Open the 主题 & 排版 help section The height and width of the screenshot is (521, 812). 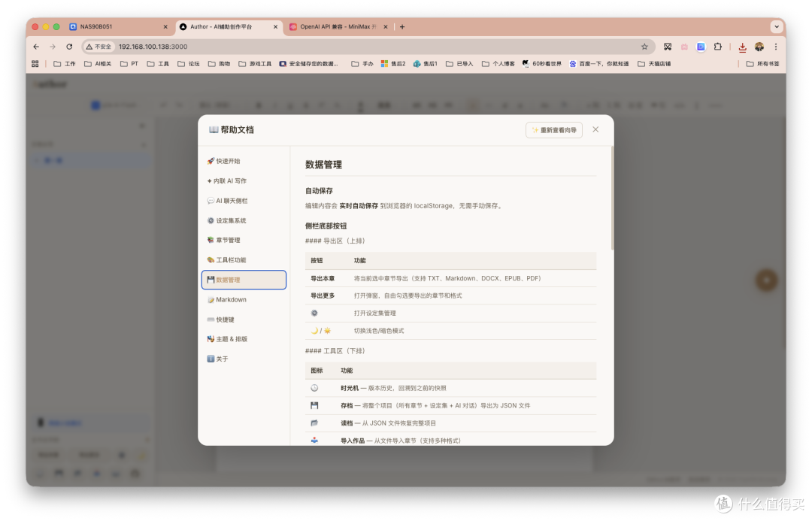pos(244,339)
